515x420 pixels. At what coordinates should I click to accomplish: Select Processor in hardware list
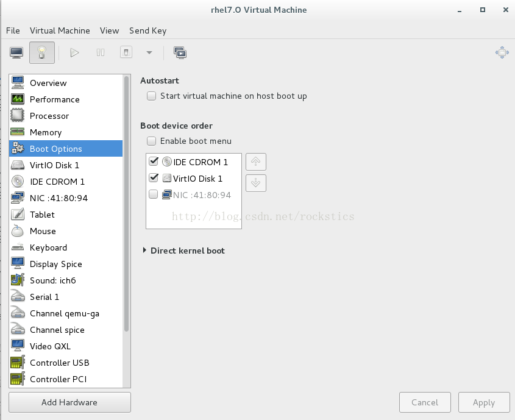click(66, 116)
